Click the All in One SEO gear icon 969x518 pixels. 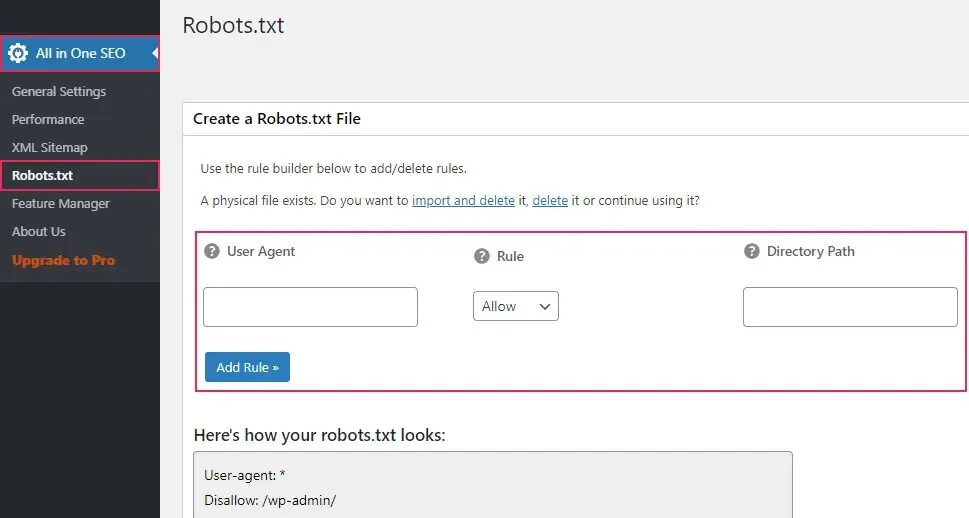pos(18,53)
